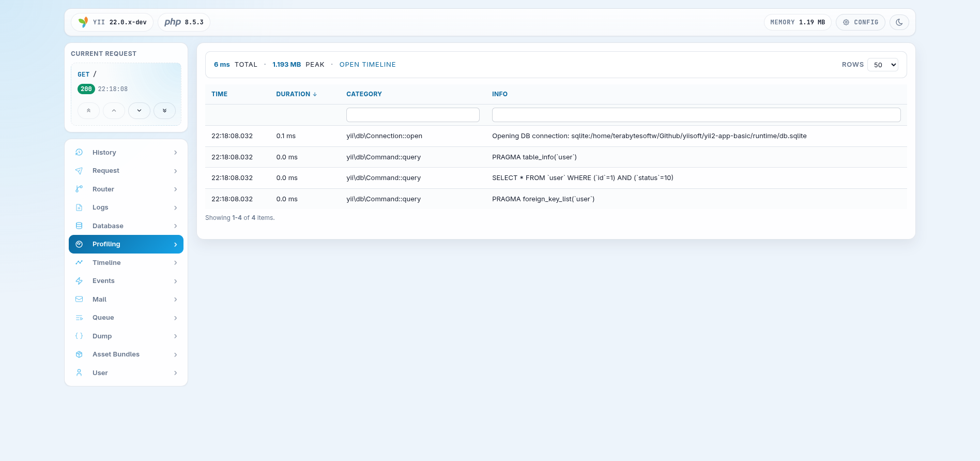
Task: Click the Mail envelope icon
Action: pos(79,299)
